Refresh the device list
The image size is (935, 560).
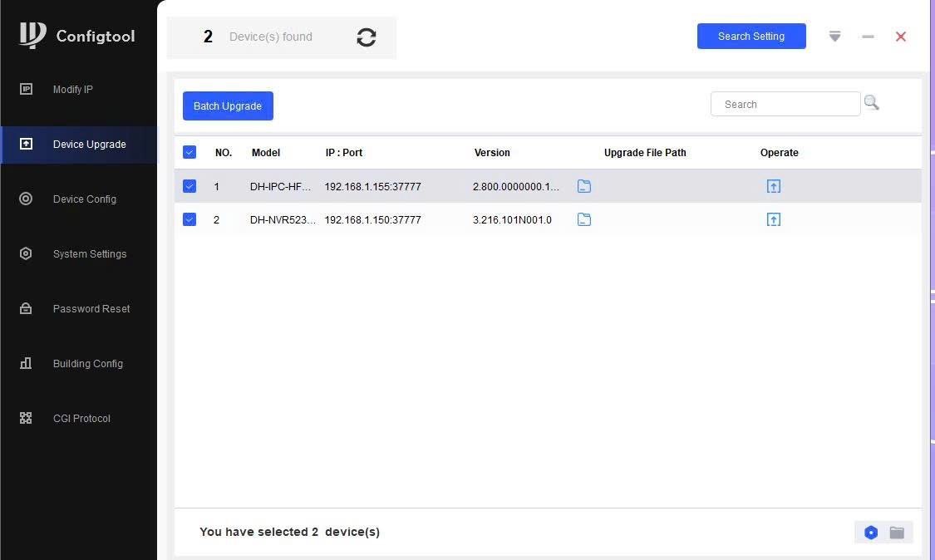(367, 37)
